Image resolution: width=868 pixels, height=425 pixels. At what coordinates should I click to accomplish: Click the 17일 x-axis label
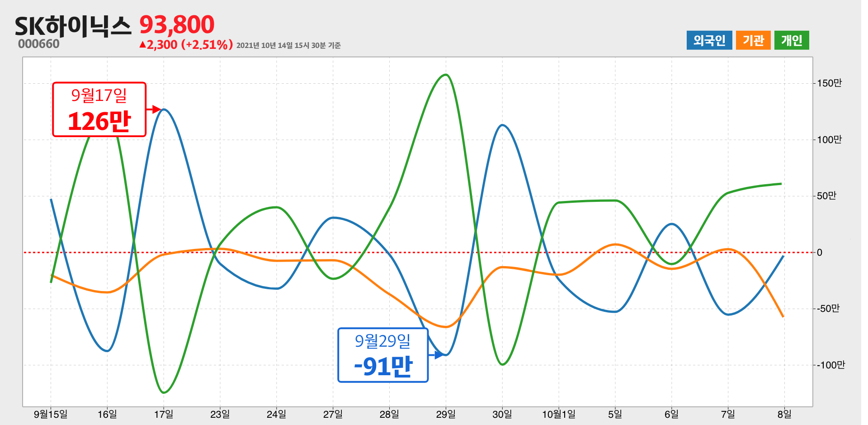pos(164,414)
